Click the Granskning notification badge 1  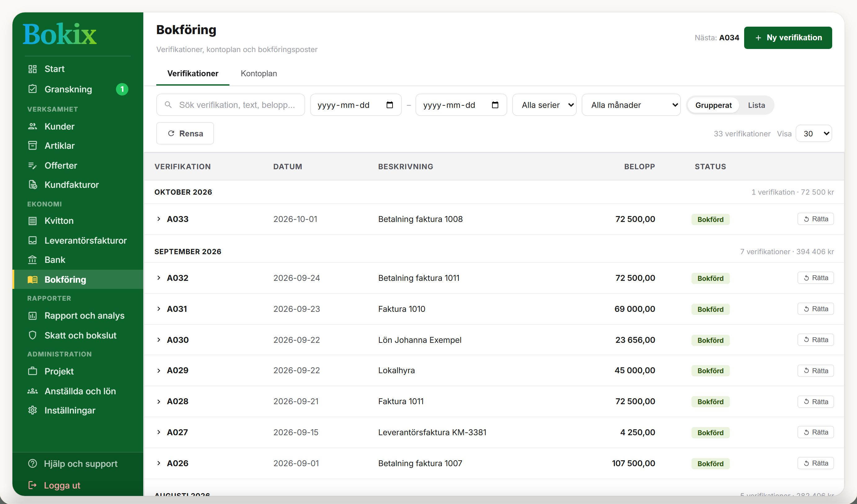(122, 89)
